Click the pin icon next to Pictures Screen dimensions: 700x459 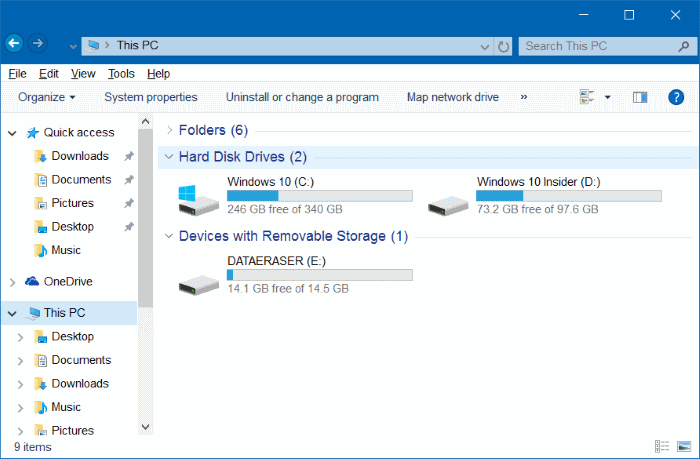[x=129, y=203]
